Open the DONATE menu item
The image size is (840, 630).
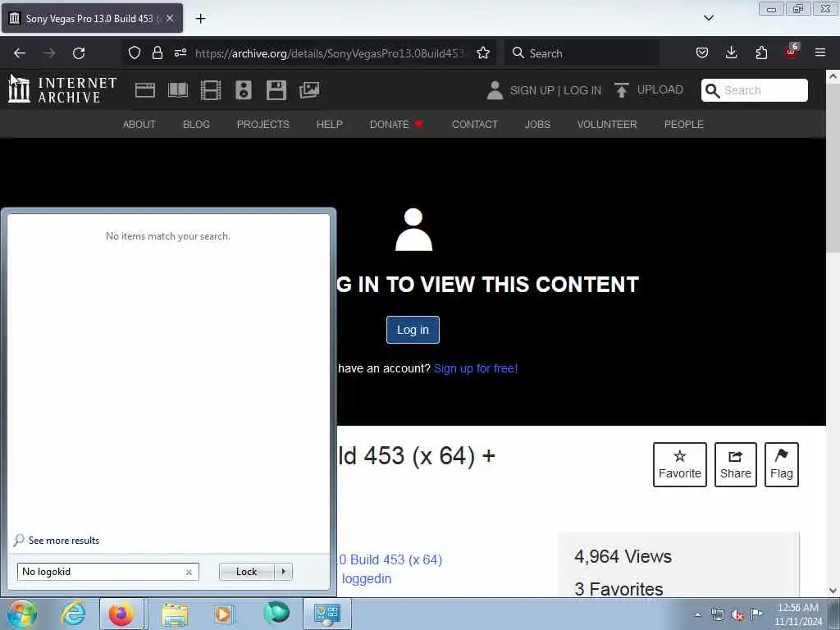point(396,125)
